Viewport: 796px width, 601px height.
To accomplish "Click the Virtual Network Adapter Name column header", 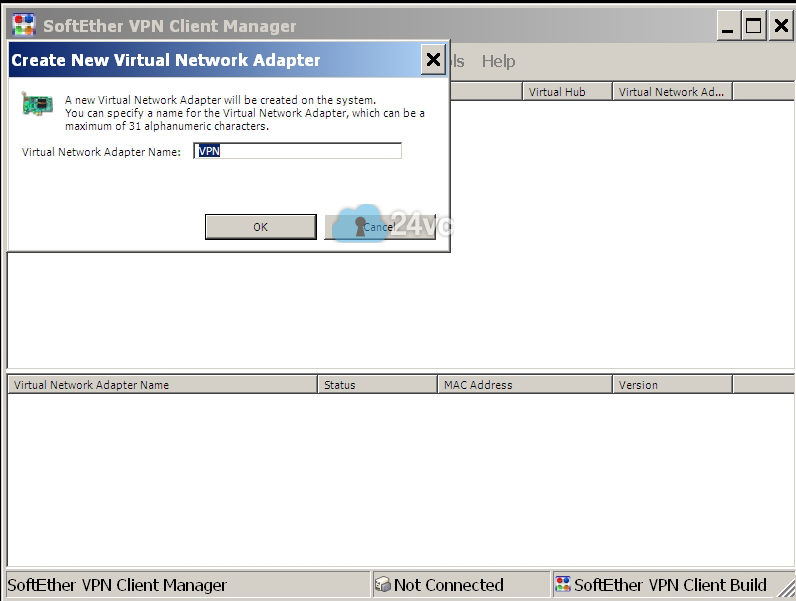I will click(x=162, y=385).
